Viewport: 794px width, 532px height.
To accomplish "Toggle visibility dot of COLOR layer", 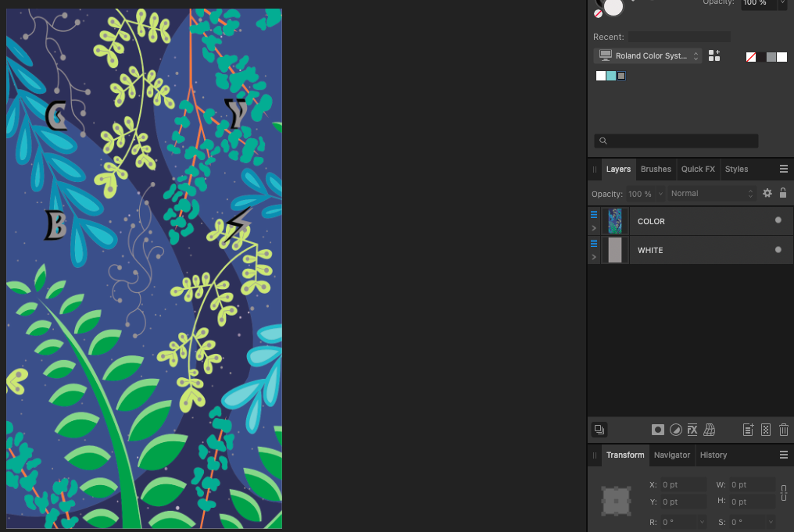I will pos(778,220).
